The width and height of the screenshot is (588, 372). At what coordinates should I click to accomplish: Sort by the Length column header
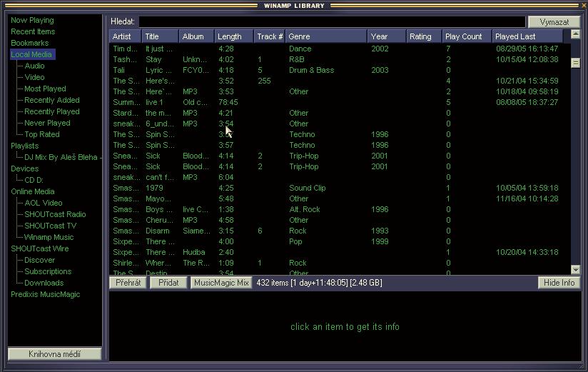click(x=234, y=36)
